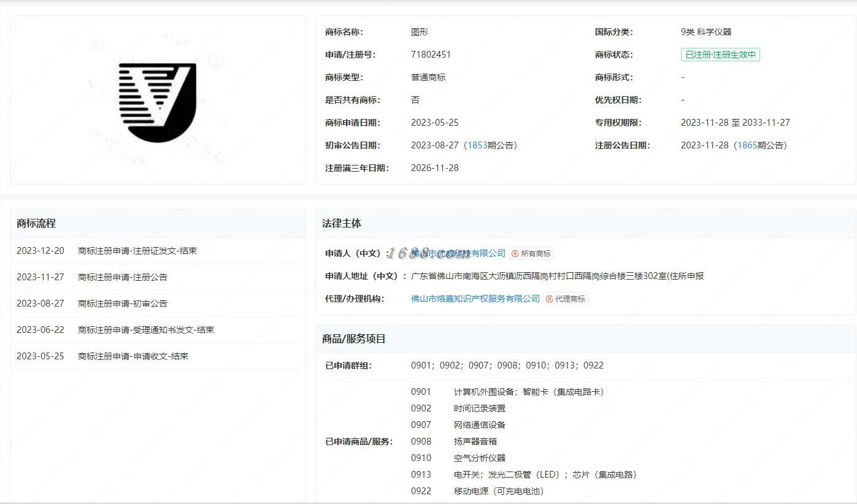The image size is (857, 504).
Task: Click the 初审公告日期 field label
Action: [353, 145]
